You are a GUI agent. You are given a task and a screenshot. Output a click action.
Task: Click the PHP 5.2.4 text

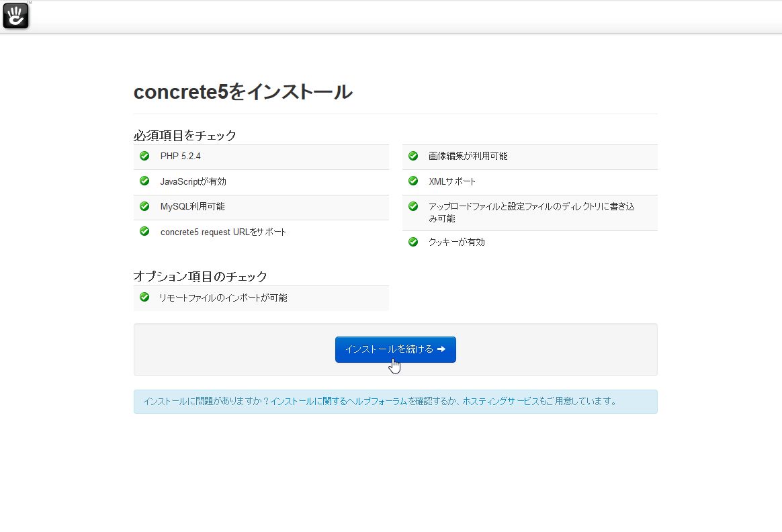181,156
